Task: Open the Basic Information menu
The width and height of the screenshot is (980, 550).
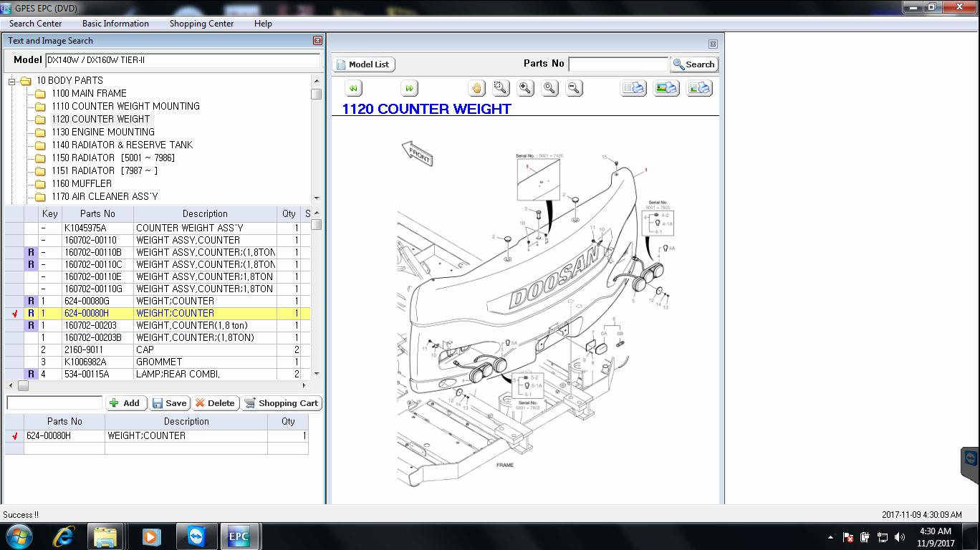Action: tap(115, 24)
